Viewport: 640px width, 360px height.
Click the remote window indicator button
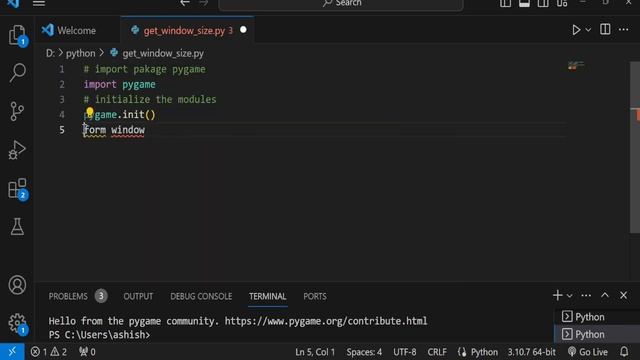12,352
